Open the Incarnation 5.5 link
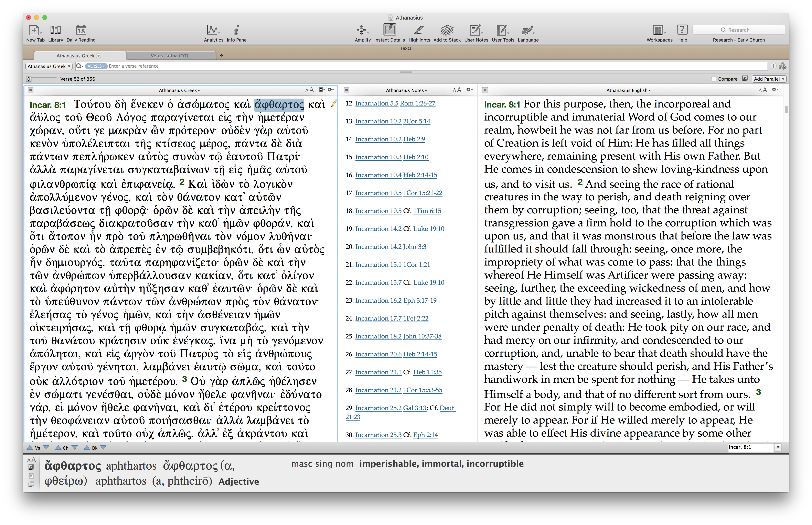The image size is (812, 525). pyautogui.click(x=377, y=103)
